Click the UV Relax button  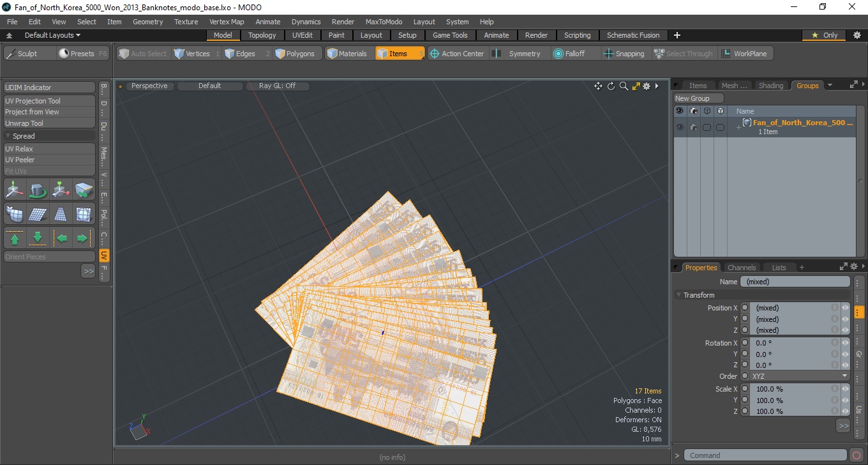click(49, 149)
